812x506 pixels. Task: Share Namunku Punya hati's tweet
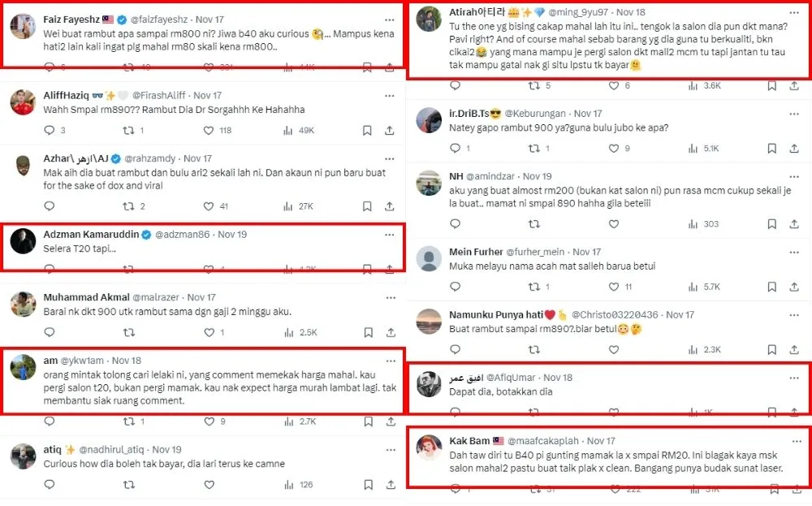tap(796, 349)
